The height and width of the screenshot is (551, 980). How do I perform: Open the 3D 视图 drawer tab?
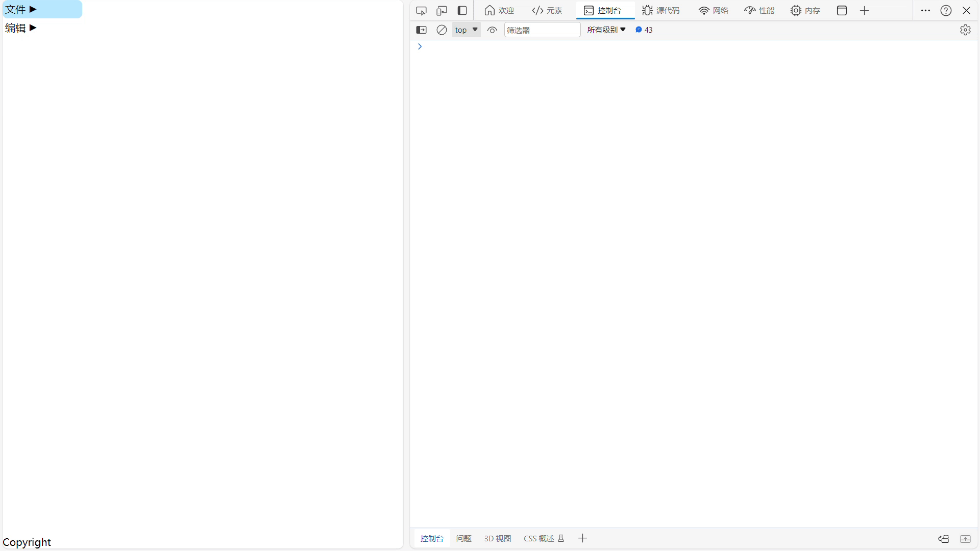click(498, 539)
